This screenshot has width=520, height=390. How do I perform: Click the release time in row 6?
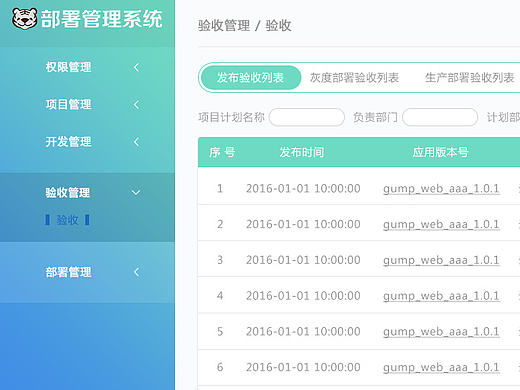pyautogui.click(x=303, y=367)
